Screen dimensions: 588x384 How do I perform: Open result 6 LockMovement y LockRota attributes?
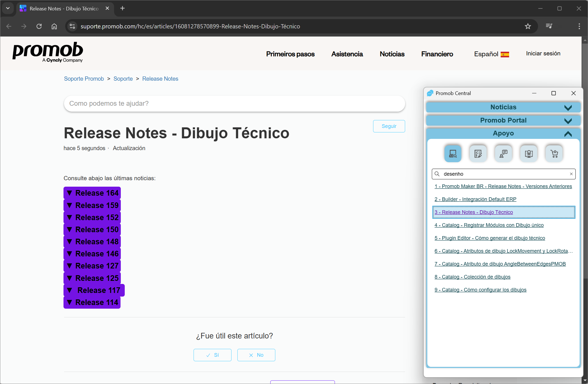coord(503,251)
